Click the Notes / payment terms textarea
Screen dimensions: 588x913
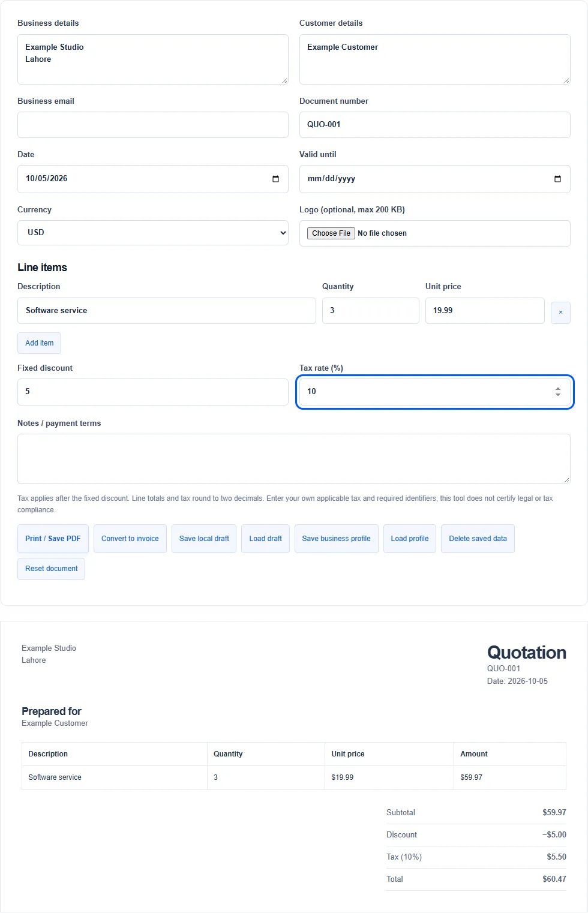294,459
